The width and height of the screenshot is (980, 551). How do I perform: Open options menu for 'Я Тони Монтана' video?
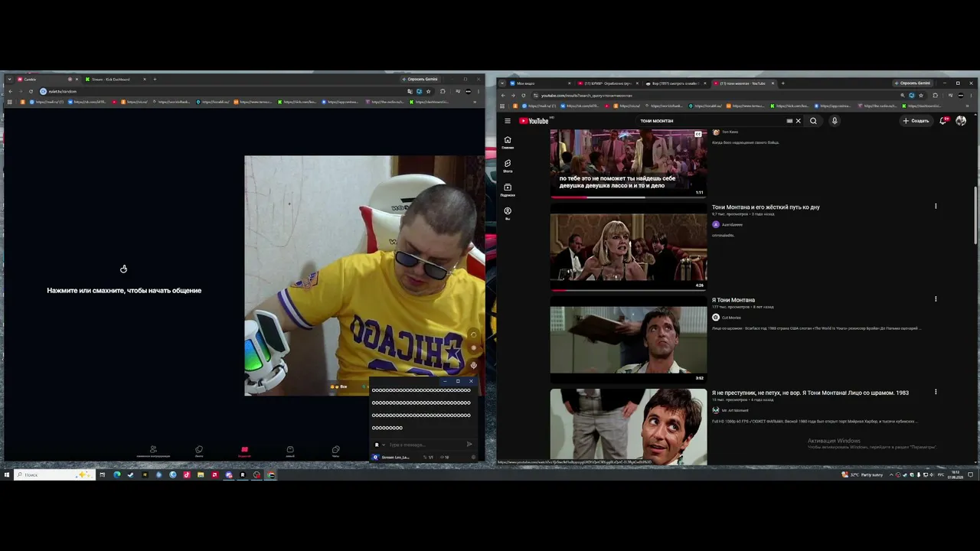(x=936, y=299)
